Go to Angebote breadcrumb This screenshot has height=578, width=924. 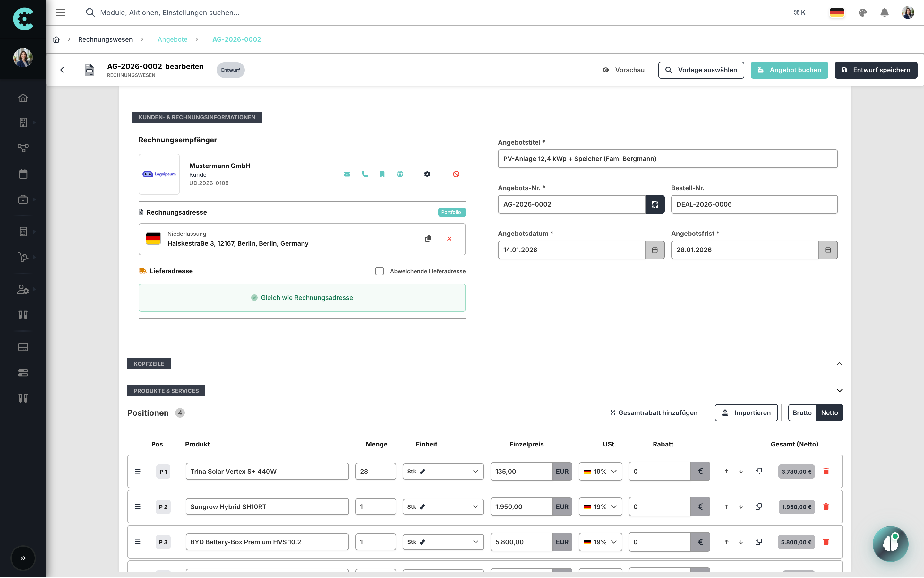172,39
